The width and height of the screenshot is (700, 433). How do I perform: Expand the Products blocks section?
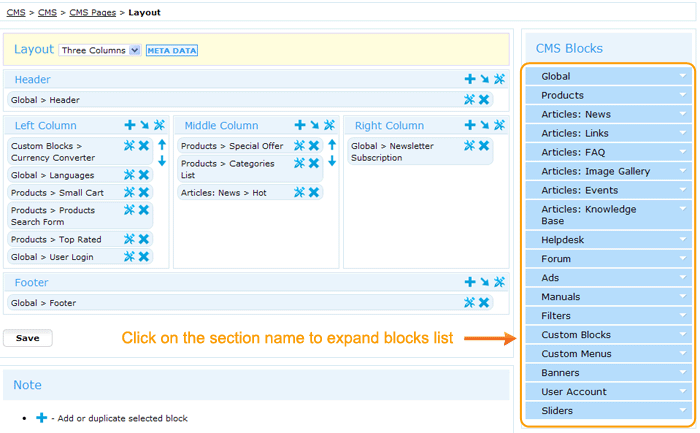[x=608, y=95]
